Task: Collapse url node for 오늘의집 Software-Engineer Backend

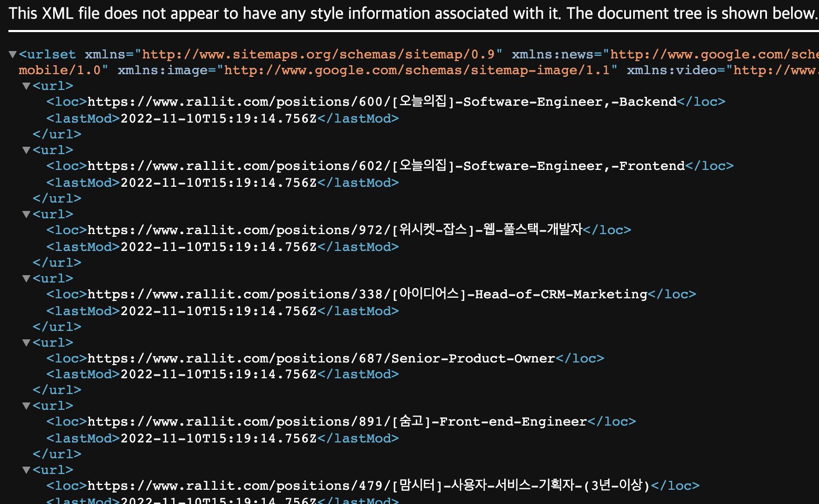Action: (x=26, y=86)
